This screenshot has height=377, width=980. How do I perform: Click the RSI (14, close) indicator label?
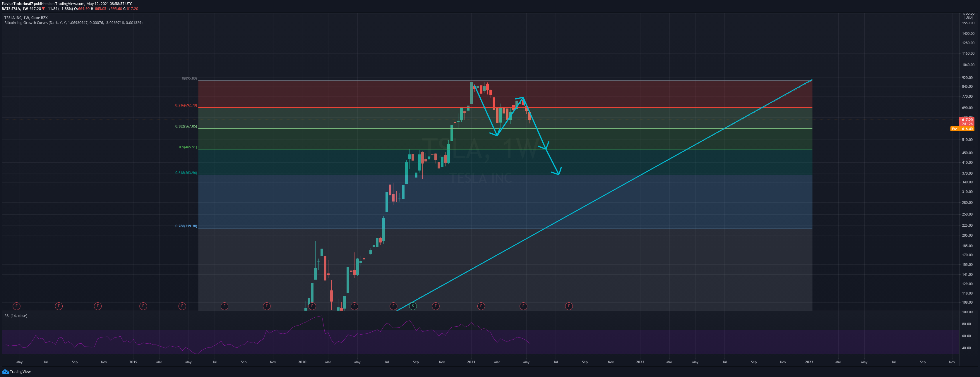point(16,316)
